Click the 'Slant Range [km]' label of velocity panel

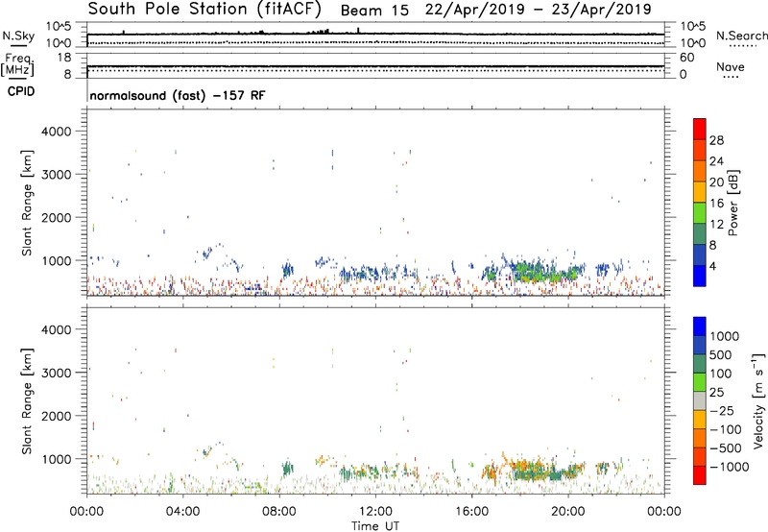27,401
